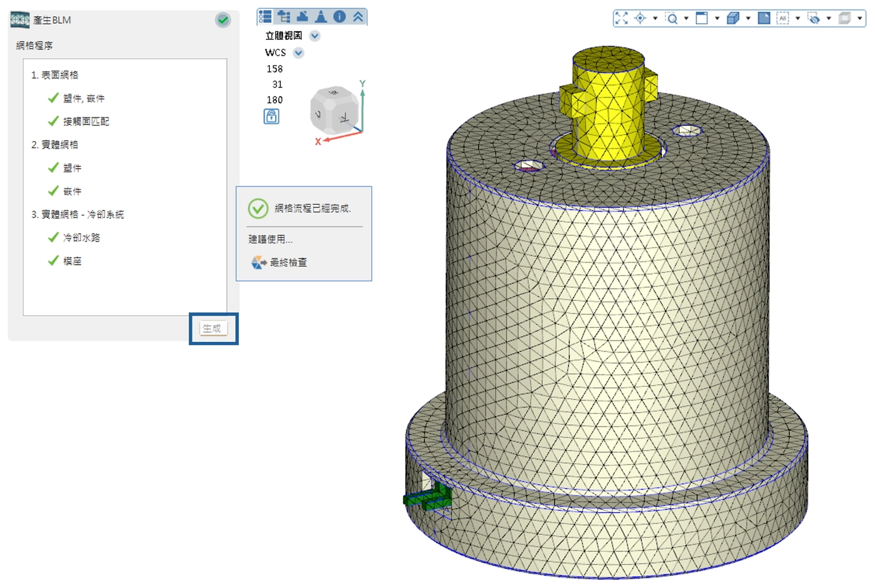This screenshot has width=875, height=588.
Task: Click the 冷卻水路 step checkmark
Action: (54, 237)
